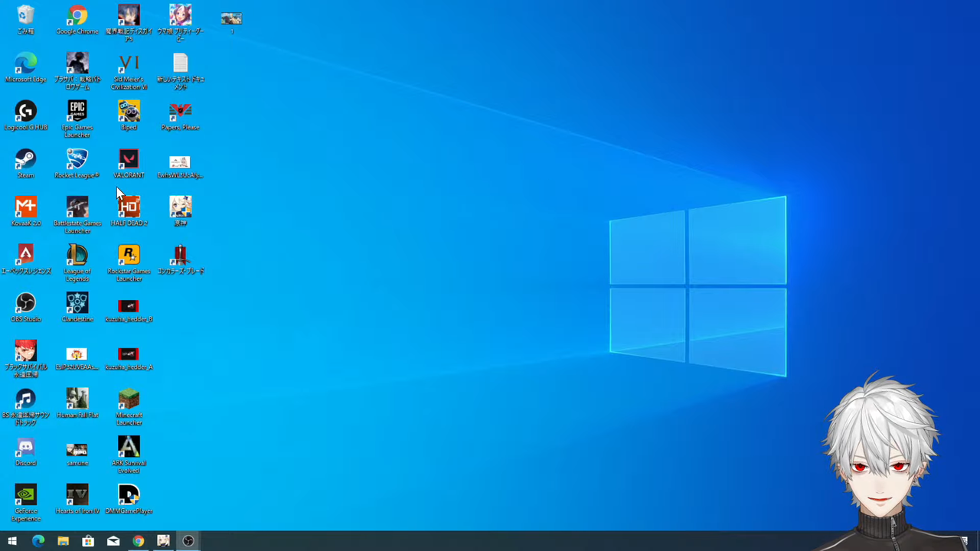Launch ARK Survival Evolved shortcut

(x=129, y=455)
